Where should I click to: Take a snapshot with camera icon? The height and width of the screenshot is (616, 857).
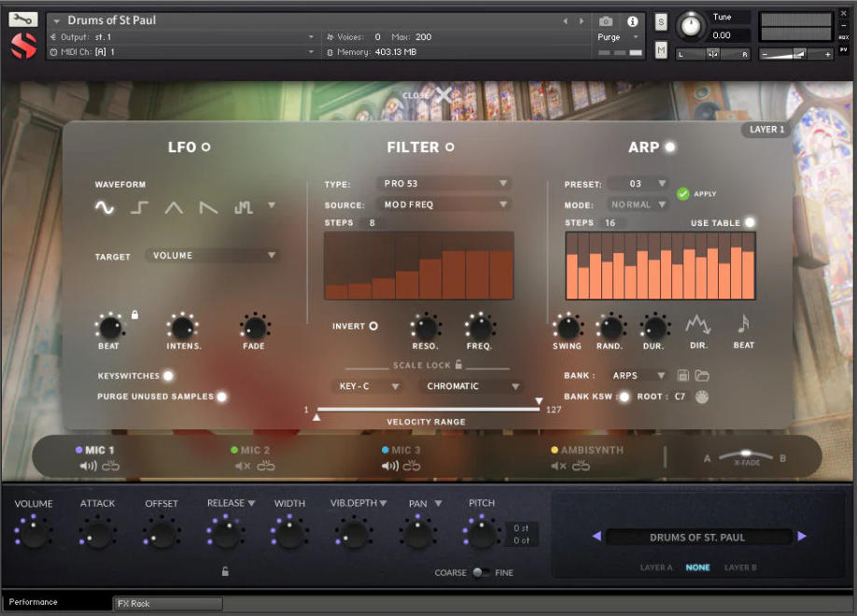606,21
